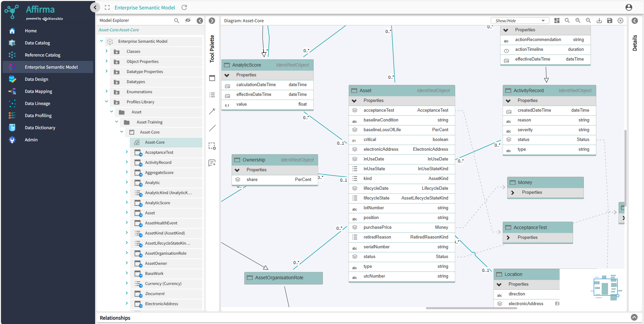644x324 pixels.
Task: Expand Properties of the AcceptanceTest box
Action: (508, 238)
